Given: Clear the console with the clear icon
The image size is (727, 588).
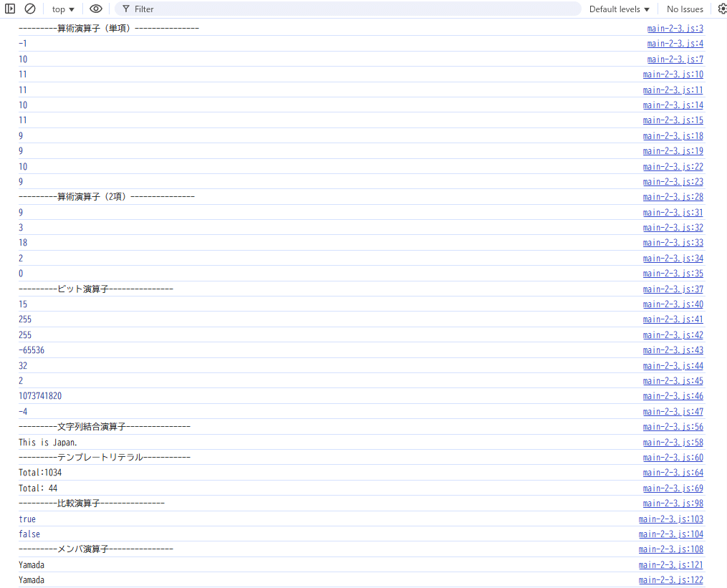Looking at the screenshot, I should [x=29, y=9].
